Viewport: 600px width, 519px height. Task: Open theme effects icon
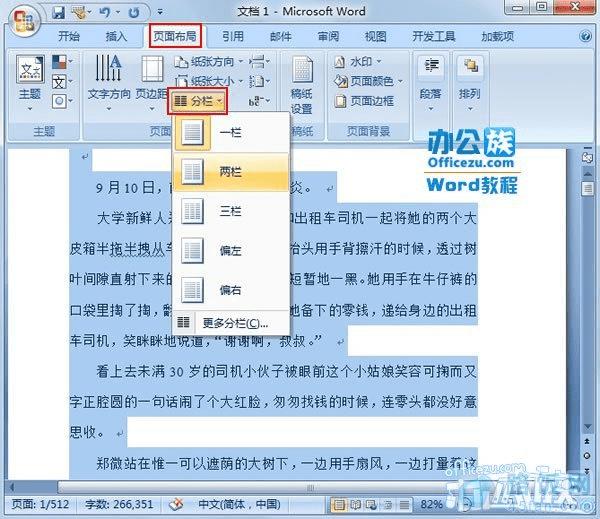(62, 101)
